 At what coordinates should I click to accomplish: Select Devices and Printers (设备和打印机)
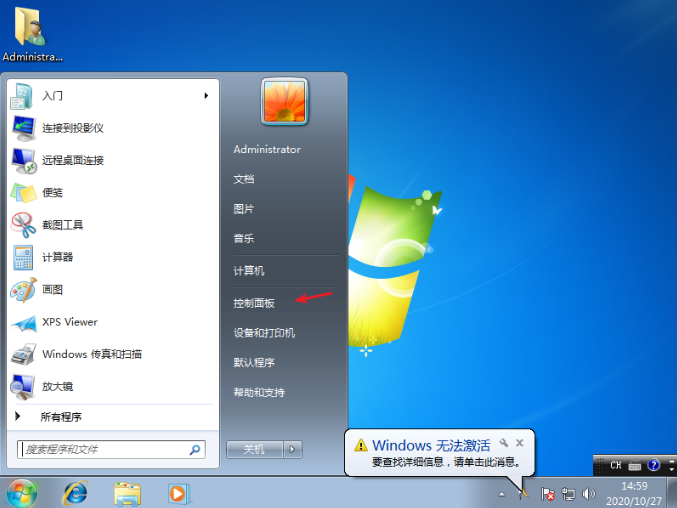[x=264, y=332]
